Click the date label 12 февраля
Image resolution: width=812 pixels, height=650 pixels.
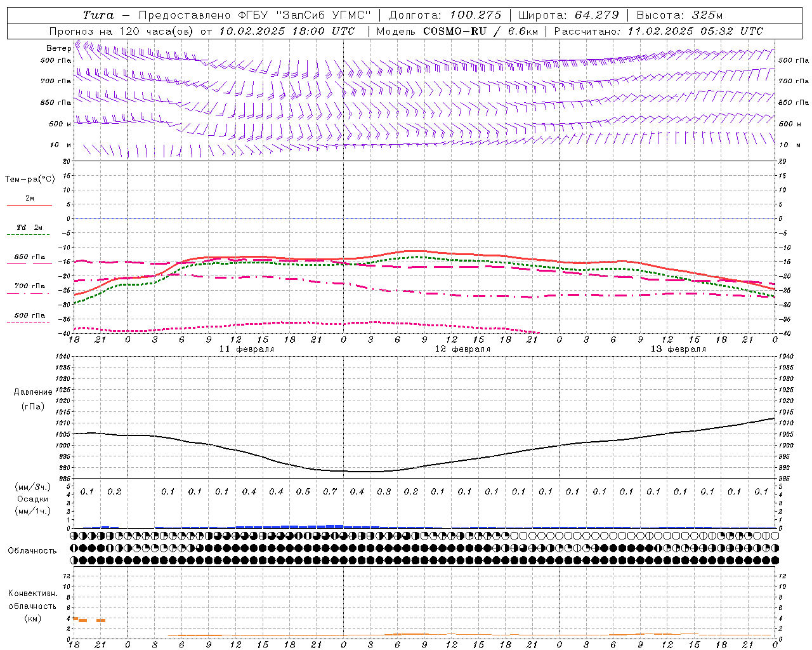pyautogui.click(x=462, y=349)
